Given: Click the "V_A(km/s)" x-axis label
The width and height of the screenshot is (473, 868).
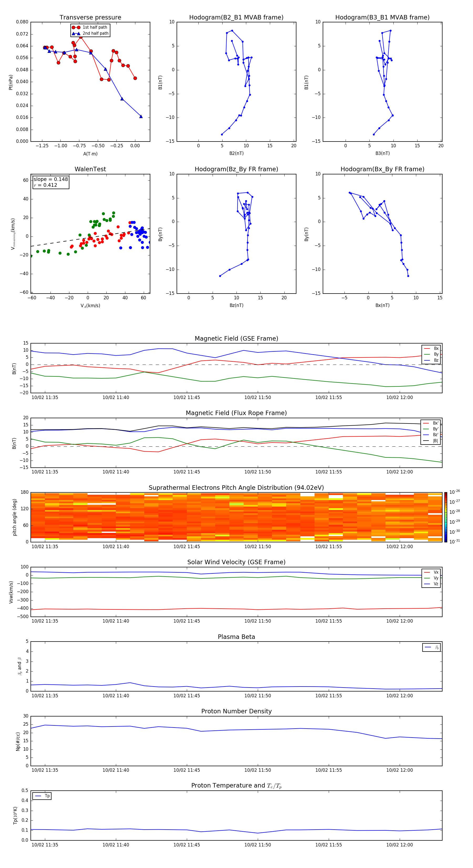Looking at the screenshot, I should point(90,306).
